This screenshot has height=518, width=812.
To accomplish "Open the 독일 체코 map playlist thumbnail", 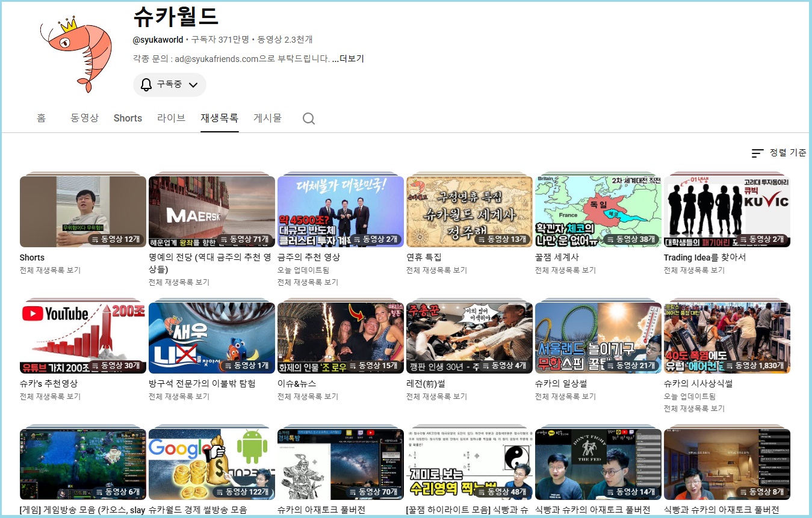I will click(598, 211).
